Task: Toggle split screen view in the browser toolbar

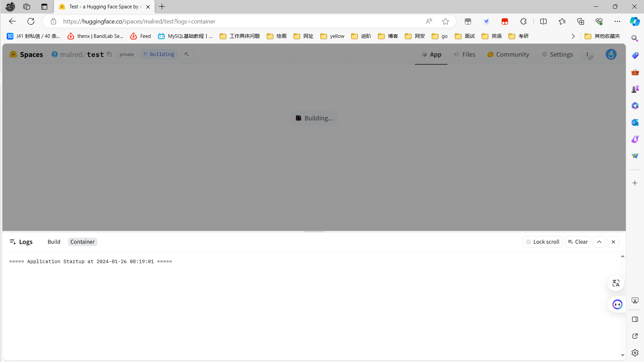Action: pyautogui.click(x=543, y=21)
